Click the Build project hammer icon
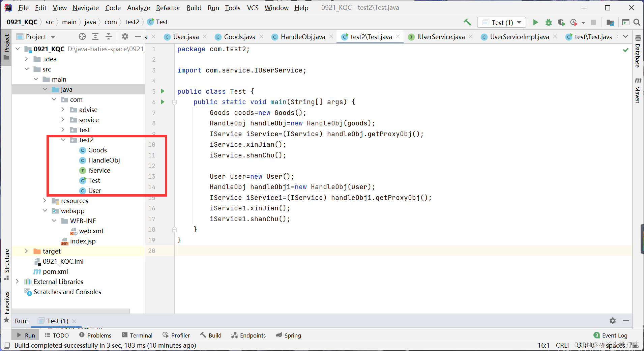This screenshot has width=644, height=351. [x=467, y=22]
